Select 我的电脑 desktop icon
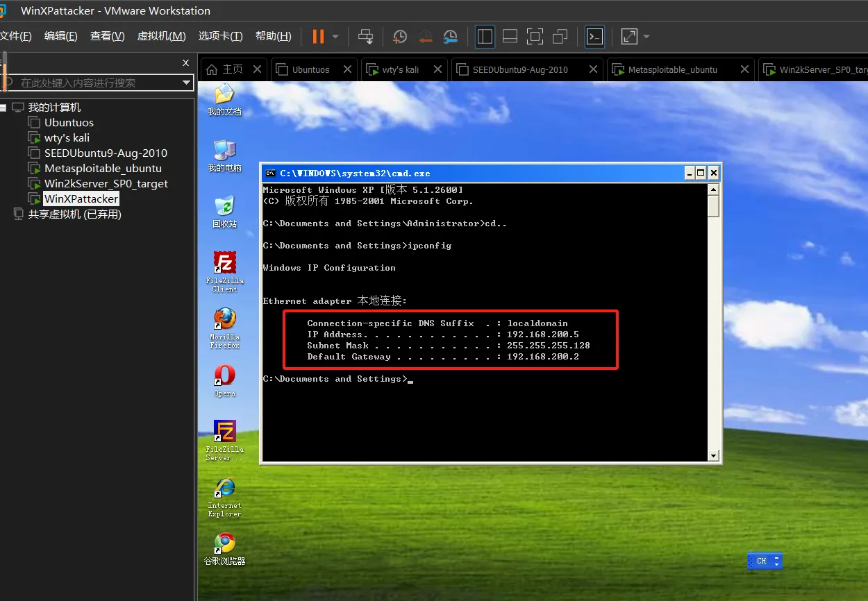 (x=224, y=156)
